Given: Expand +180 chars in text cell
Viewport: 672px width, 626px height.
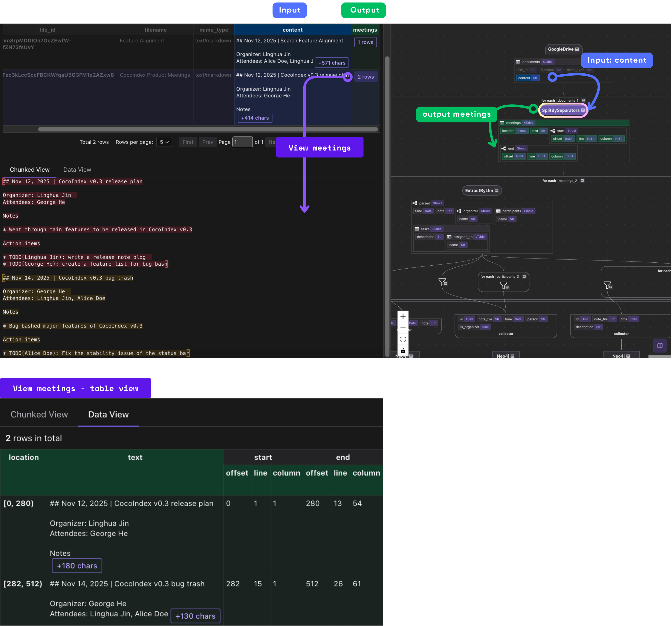Looking at the screenshot, I should (77, 566).
